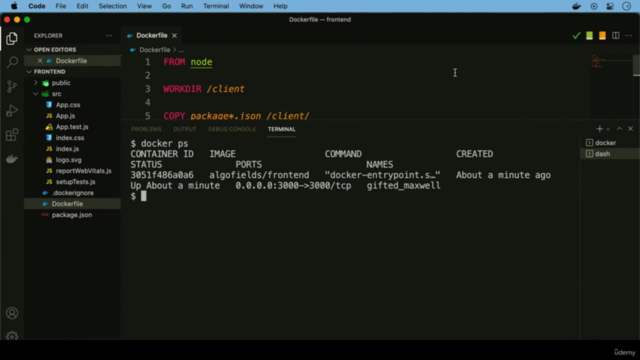Place cursor on 'FROM node' line
Viewport: 640px width, 360px height.
pyautogui.click(x=188, y=62)
